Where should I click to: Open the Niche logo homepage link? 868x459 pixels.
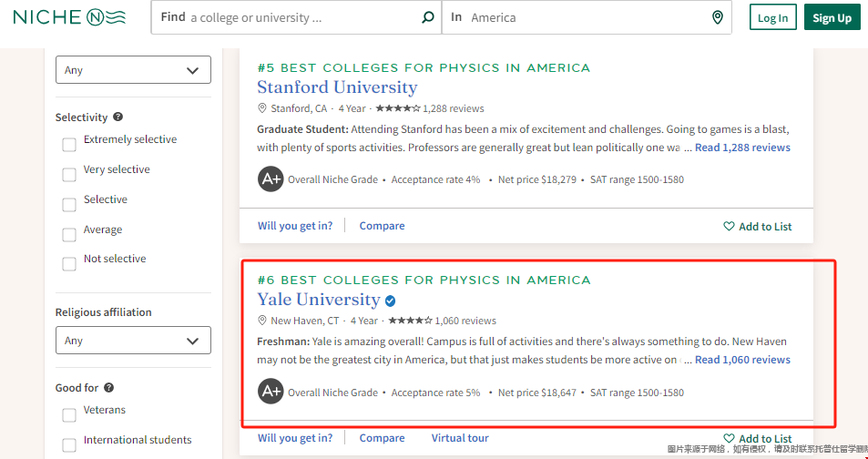pyautogui.click(x=70, y=17)
